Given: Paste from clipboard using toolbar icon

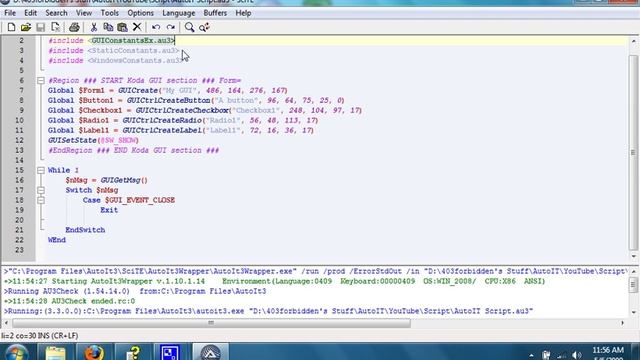Looking at the screenshot, I should (122, 27).
